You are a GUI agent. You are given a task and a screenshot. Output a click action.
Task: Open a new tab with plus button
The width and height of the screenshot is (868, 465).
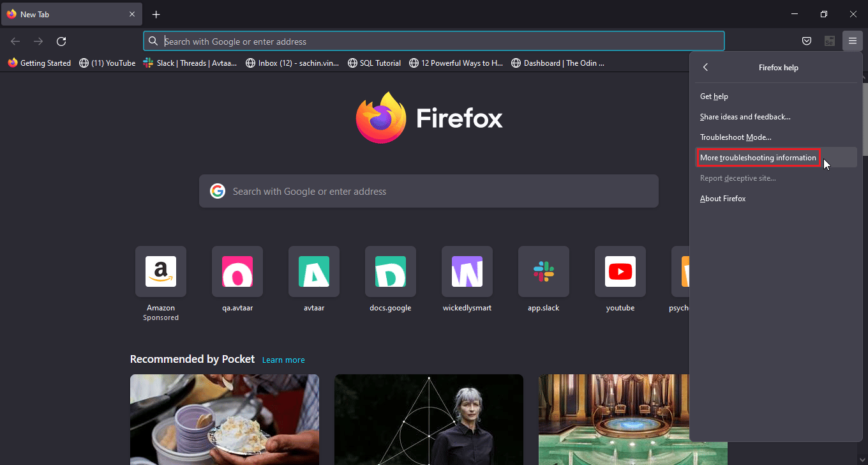(x=156, y=14)
